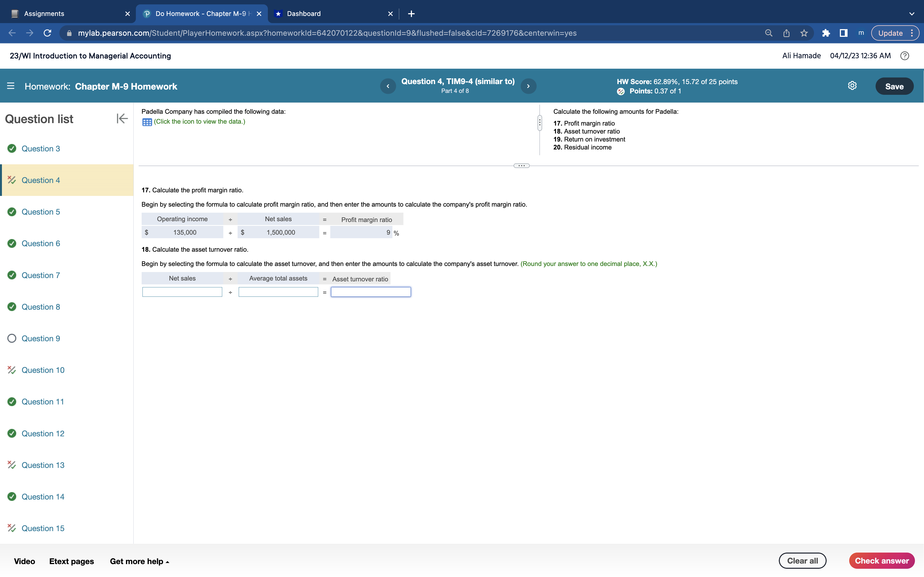This screenshot has width=924, height=577.
Task: Go to the previous question arrow
Action: pos(388,86)
